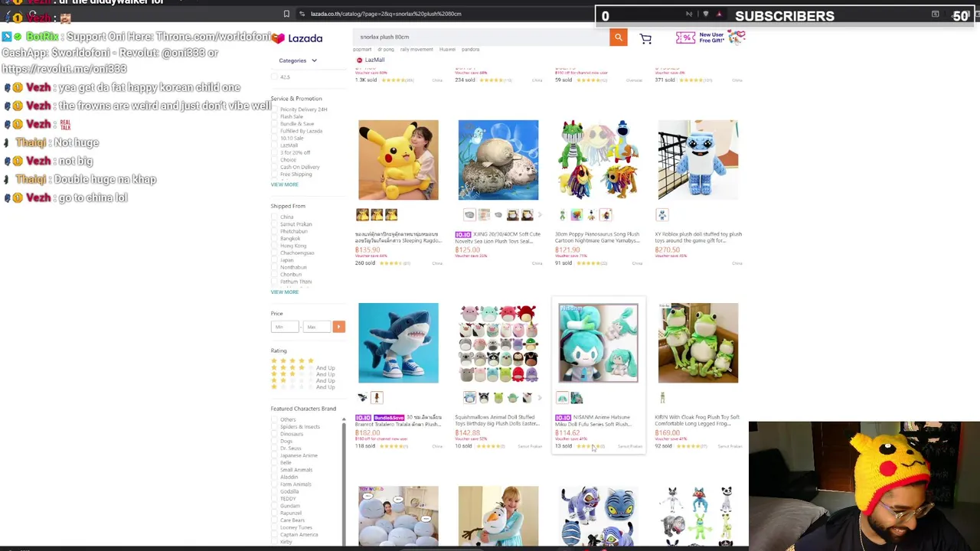Screen dimensions: 980x551
Task: Click next arrow on Squishmallows variants
Action: (x=540, y=398)
